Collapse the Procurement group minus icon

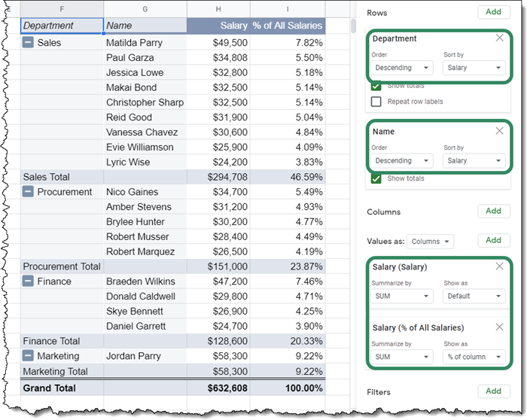(x=29, y=192)
